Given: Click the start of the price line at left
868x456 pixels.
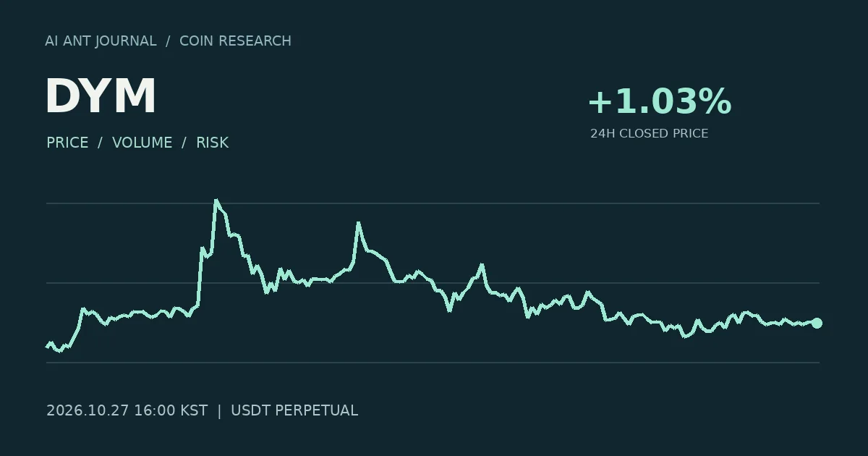Looking at the screenshot, I should click(48, 346).
